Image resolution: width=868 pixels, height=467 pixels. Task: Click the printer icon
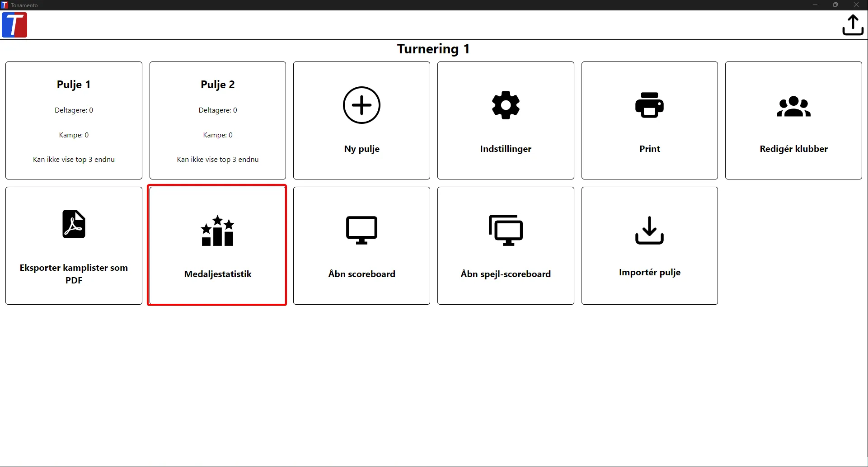coord(649,105)
